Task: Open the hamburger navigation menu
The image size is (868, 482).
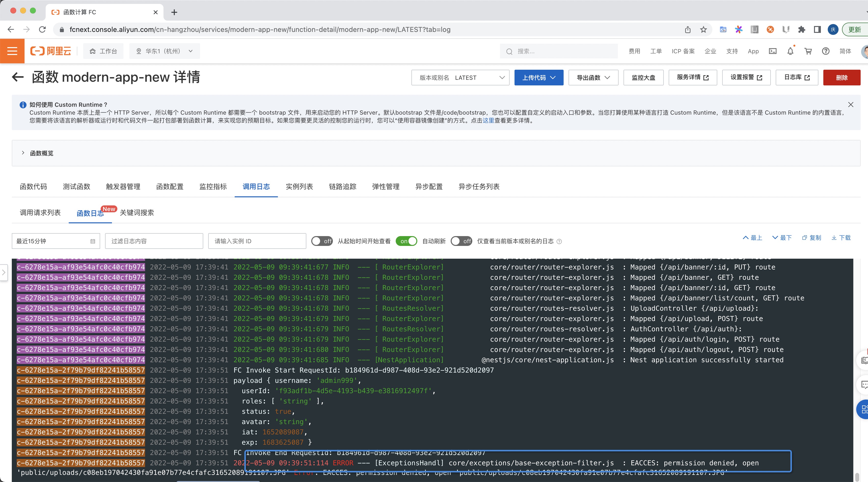Action: pos(12,51)
